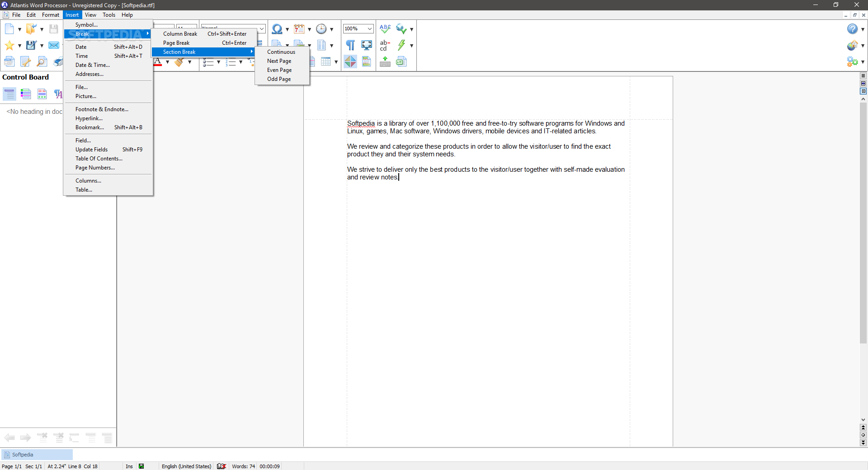Switch to the Softpedia document tab
Screen dimensions: 868x470
(x=36, y=455)
